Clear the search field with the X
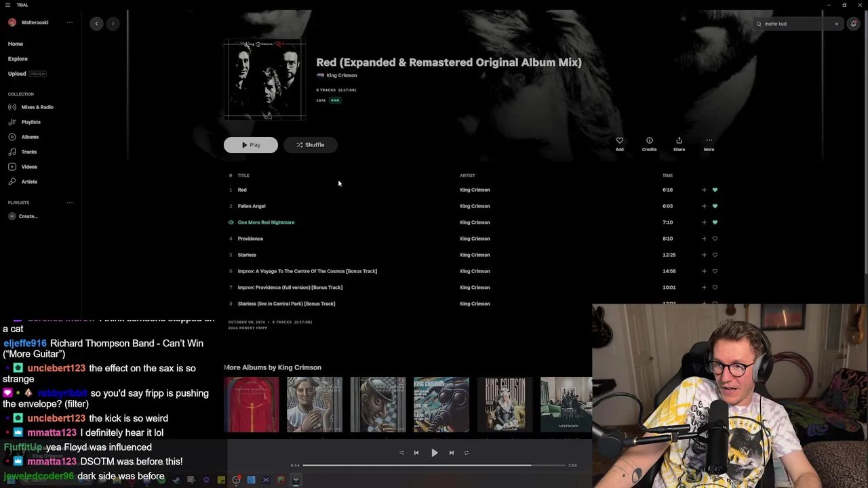This screenshot has height=488, width=868. coord(836,24)
